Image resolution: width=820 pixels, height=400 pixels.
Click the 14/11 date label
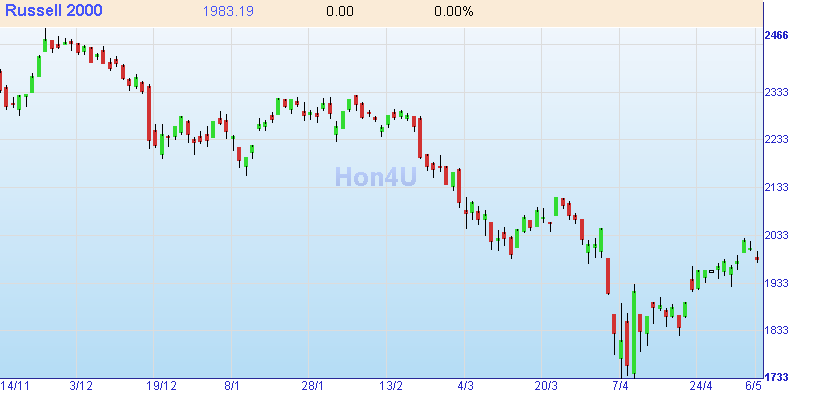tap(15, 386)
